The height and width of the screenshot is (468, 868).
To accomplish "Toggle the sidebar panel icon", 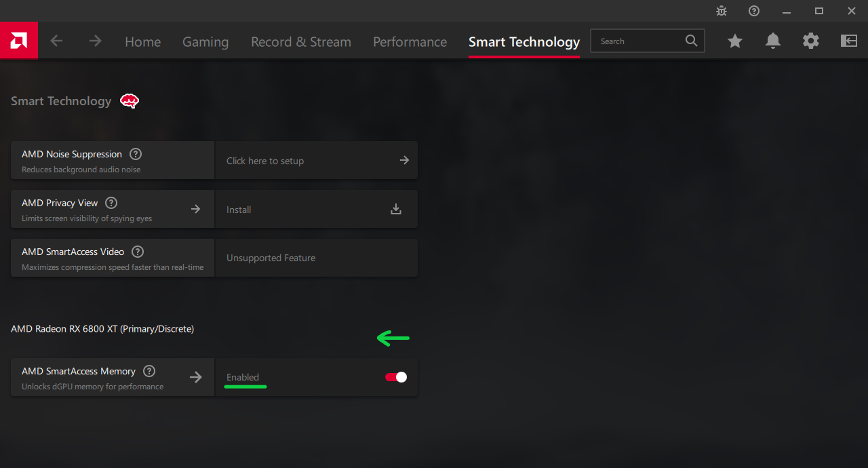I will (848, 41).
